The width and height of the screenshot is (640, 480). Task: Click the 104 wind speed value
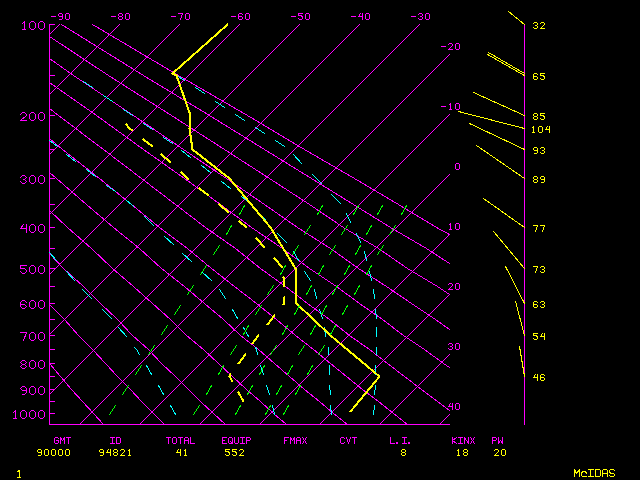541,129
